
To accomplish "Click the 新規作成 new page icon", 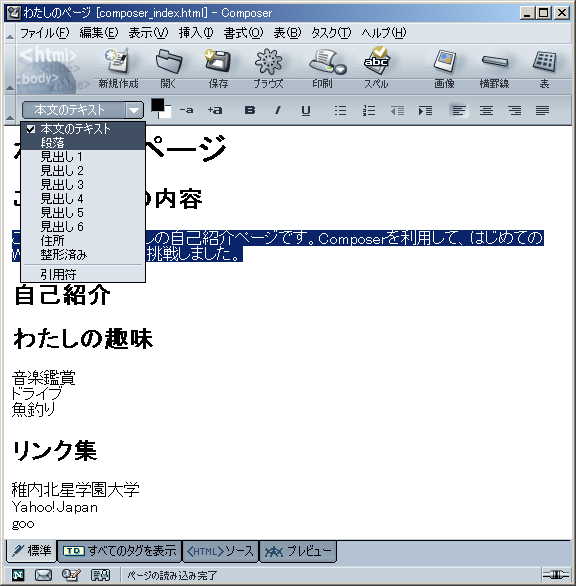I will tap(118, 67).
